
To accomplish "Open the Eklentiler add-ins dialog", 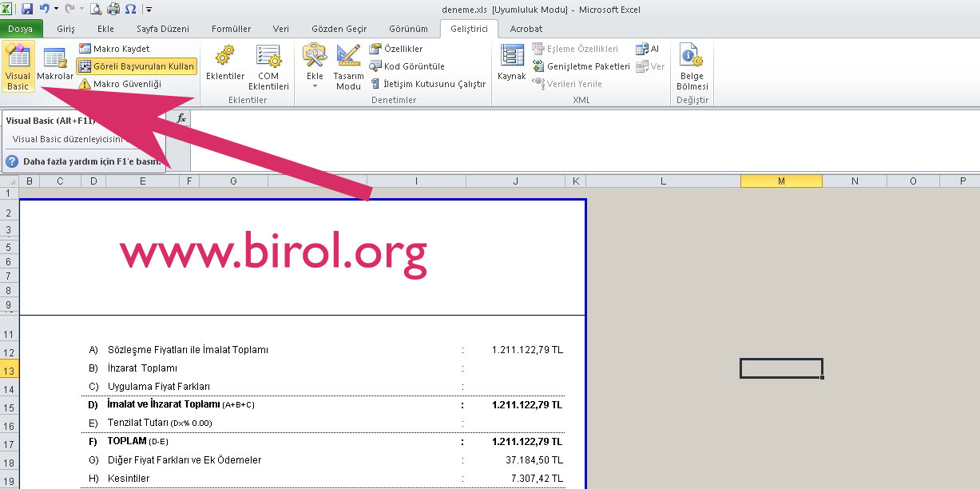I will click(x=225, y=64).
